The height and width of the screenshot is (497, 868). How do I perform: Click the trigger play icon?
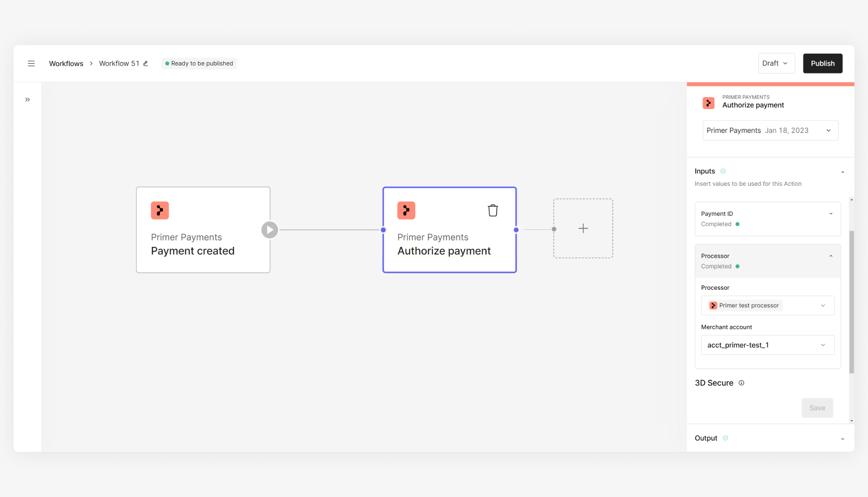270,229
